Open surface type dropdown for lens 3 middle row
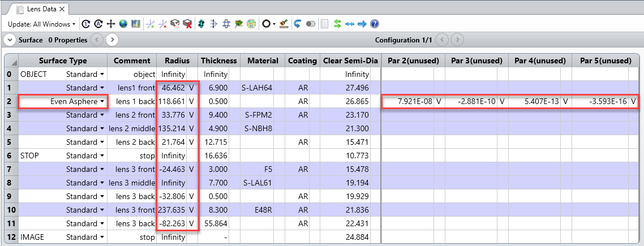644x246 pixels. tap(101, 183)
